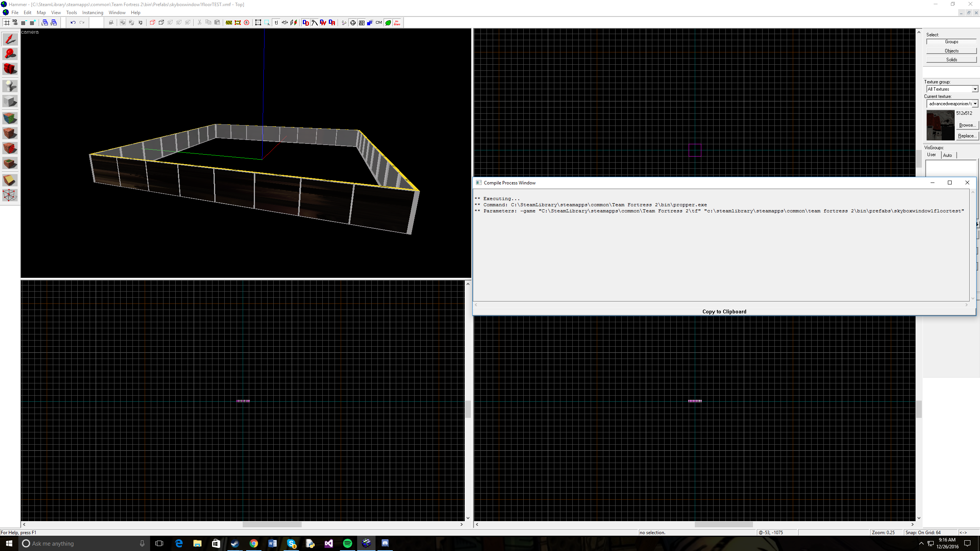980x551 pixels.
Task: Click the front view's horizontal scrollbar thumb
Action: pyautogui.click(x=272, y=524)
